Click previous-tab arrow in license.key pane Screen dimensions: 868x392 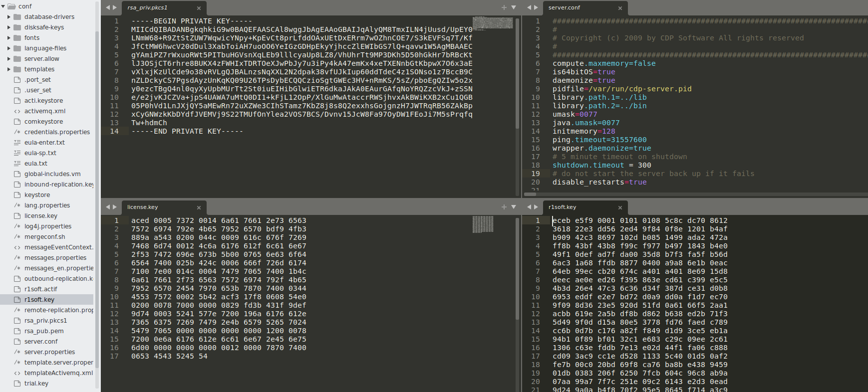click(x=108, y=207)
